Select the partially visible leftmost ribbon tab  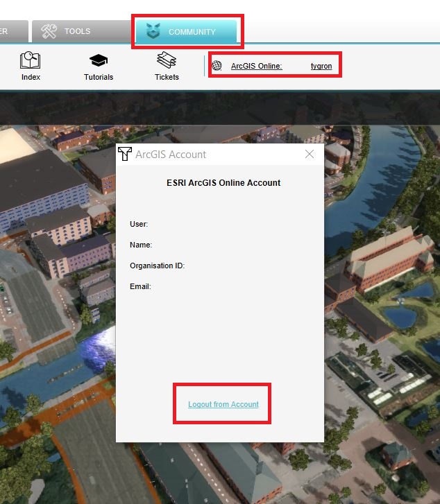click(x=12, y=31)
